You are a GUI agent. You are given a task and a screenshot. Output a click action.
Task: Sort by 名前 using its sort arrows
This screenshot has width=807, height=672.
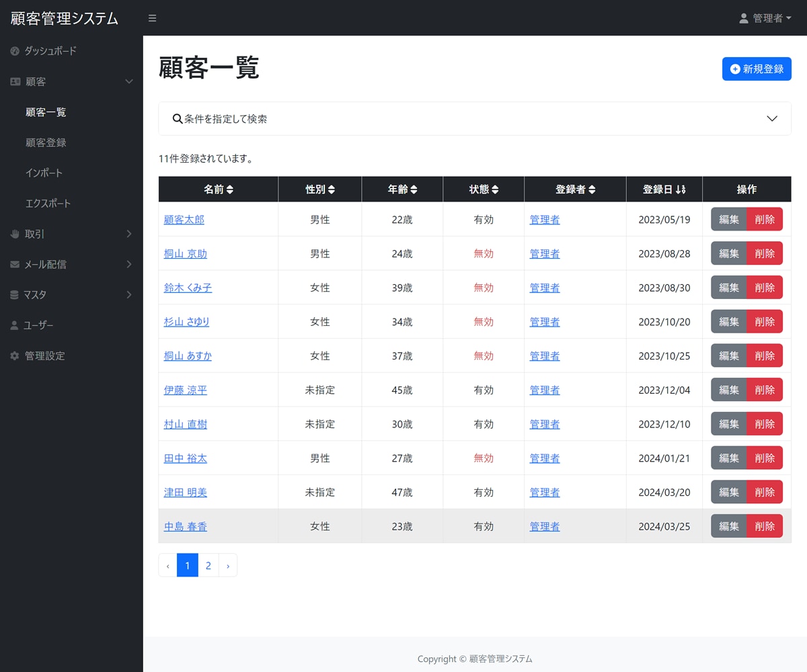coord(230,190)
